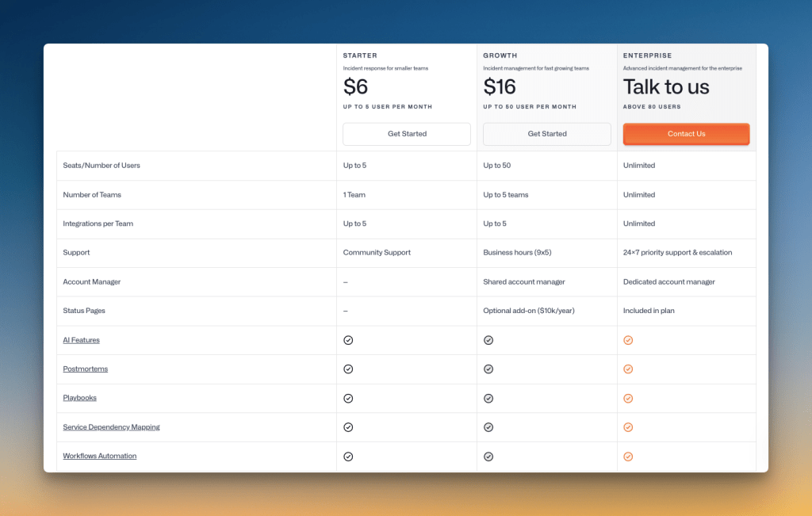Click Get Started for the Starter plan
Image resolution: width=812 pixels, height=516 pixels.
[406, 134]
